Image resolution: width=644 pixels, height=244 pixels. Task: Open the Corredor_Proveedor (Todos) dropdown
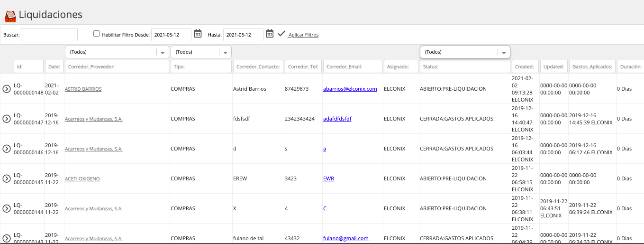(117, 52)
